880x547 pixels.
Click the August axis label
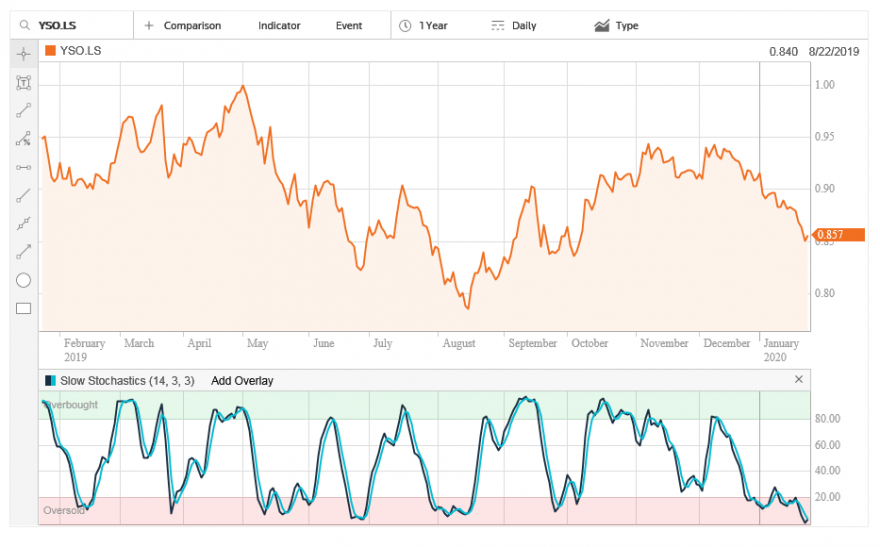tap(459, 343)
